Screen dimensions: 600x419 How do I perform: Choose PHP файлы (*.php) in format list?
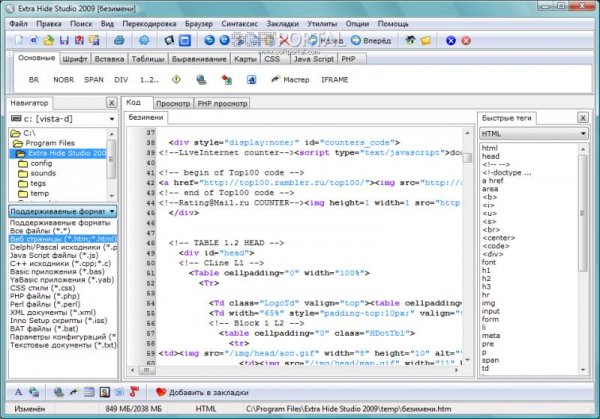[43, 294]
